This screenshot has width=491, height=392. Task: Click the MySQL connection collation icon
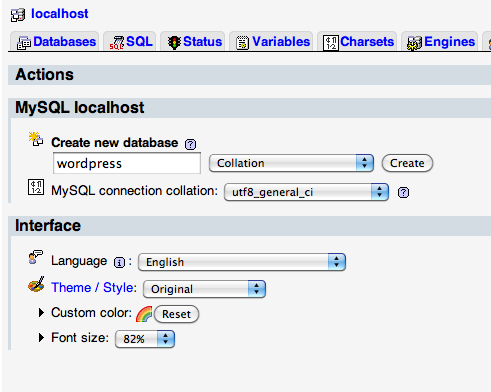pos(36,187)
